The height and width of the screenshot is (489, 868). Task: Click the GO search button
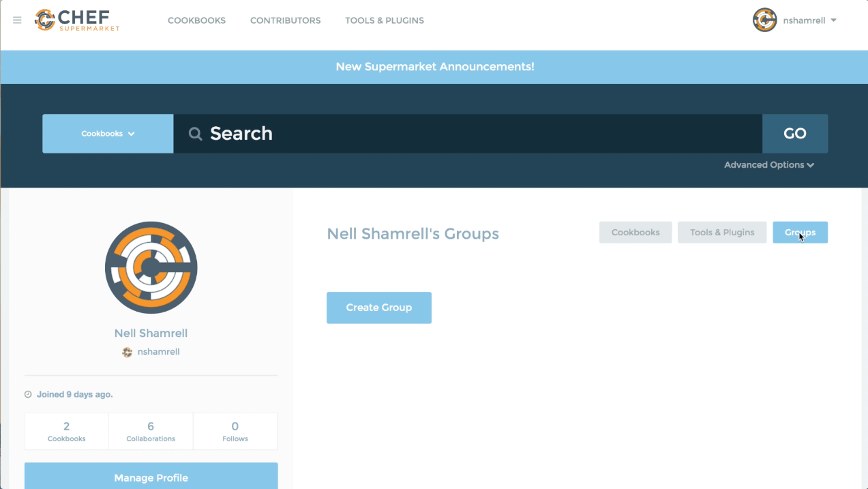pos(795,133)
